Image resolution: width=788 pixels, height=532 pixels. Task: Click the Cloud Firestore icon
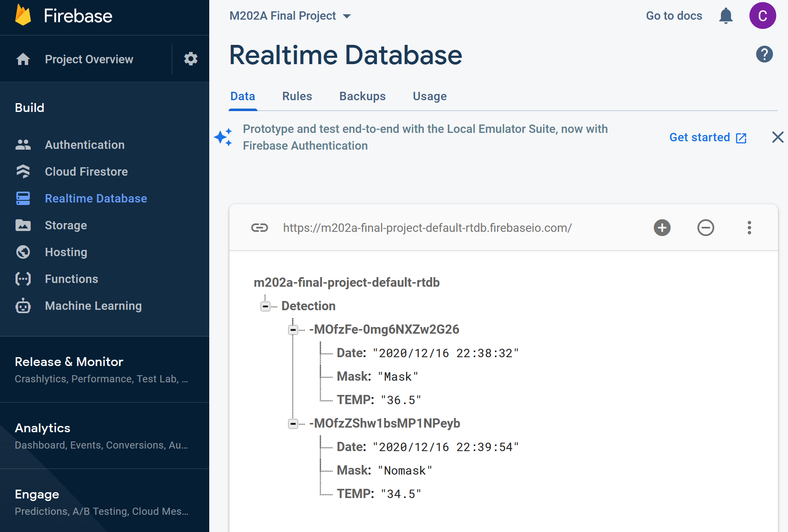tap(23, 171)
